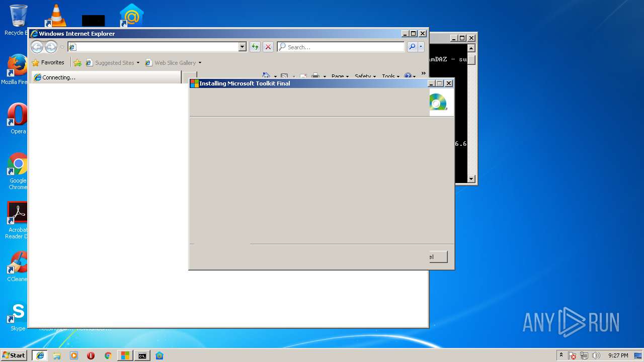The height and width of the screenshot is (362, 644).
Task: Open the Skype desktop shortcut
Action: pos(18,316)
